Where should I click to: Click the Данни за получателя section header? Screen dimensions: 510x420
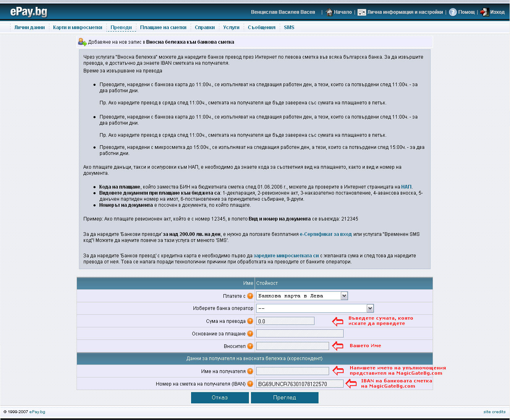(x=255, y=358)
